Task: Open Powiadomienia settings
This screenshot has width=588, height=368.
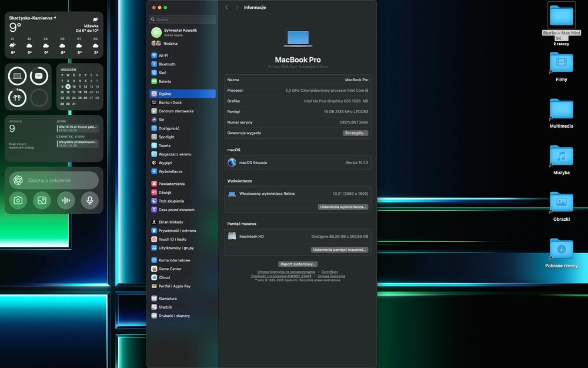Action: pos(182,184)
